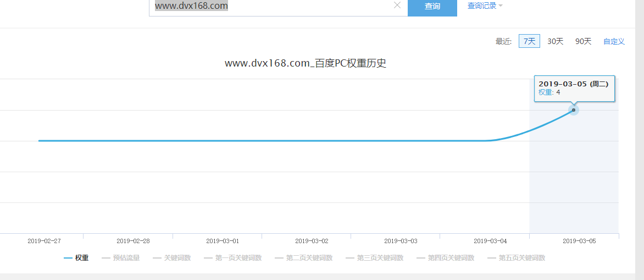The height and width of the screenshot is (280, 644).
Task: Show the 预估流量 series in legend
Action: pyautogui.click(x=121, y=258)
